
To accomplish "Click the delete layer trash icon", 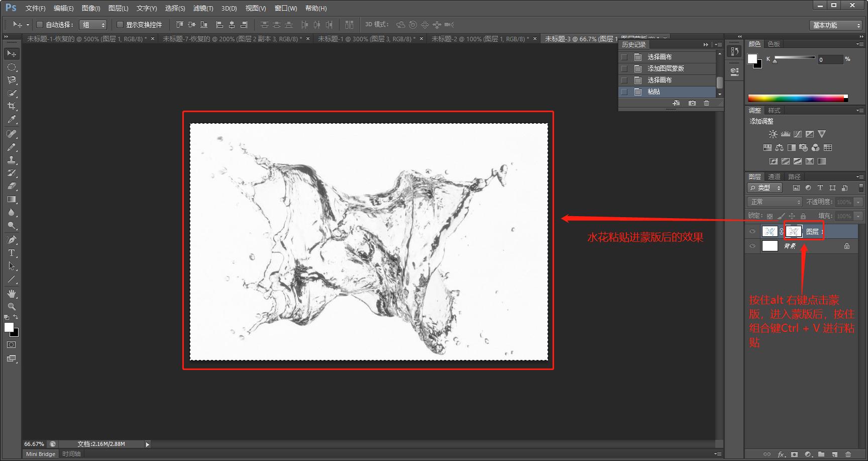I will [848, 454].
